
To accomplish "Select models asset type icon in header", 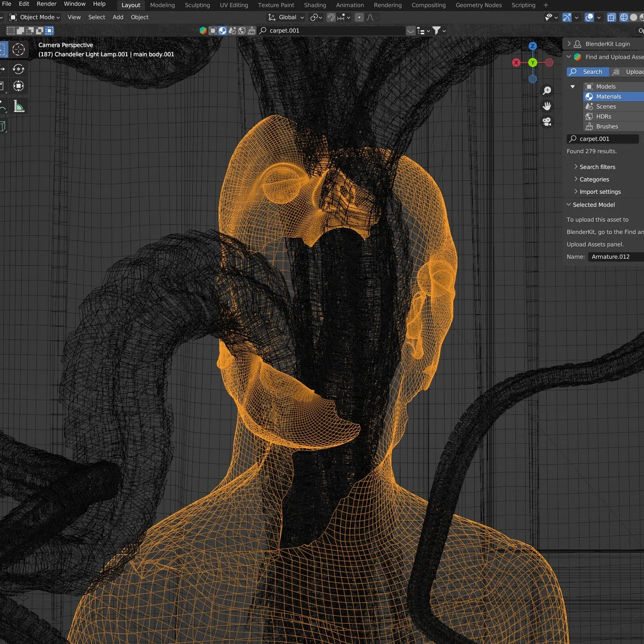I will 213,31.
